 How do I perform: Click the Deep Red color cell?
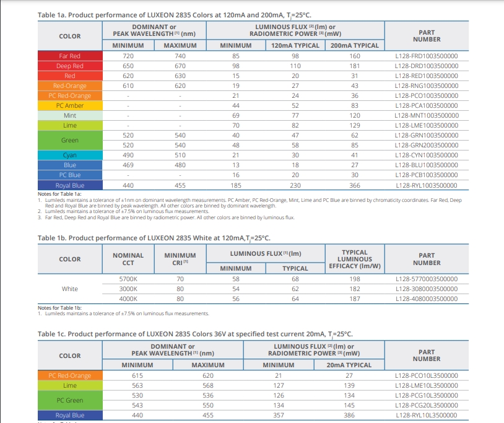70,66
